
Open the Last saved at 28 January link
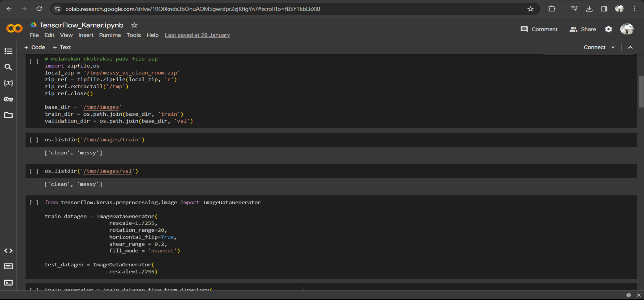tap(197, 35)
